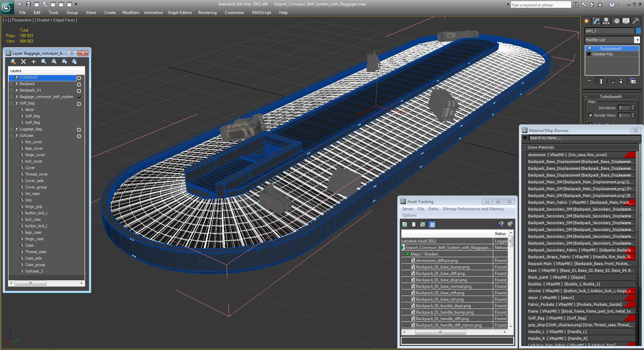Viewport: 644px width, 350px height.
Task: Toggle the box next to Suitcase layer
Action: click(79, 136)
